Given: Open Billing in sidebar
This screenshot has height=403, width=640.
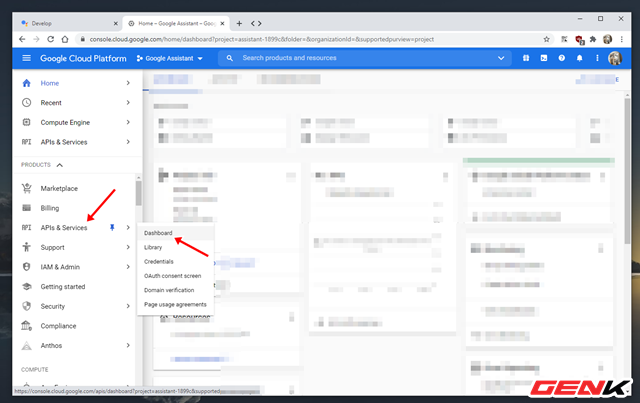Looking at the screenshot, I should (50, 208).
